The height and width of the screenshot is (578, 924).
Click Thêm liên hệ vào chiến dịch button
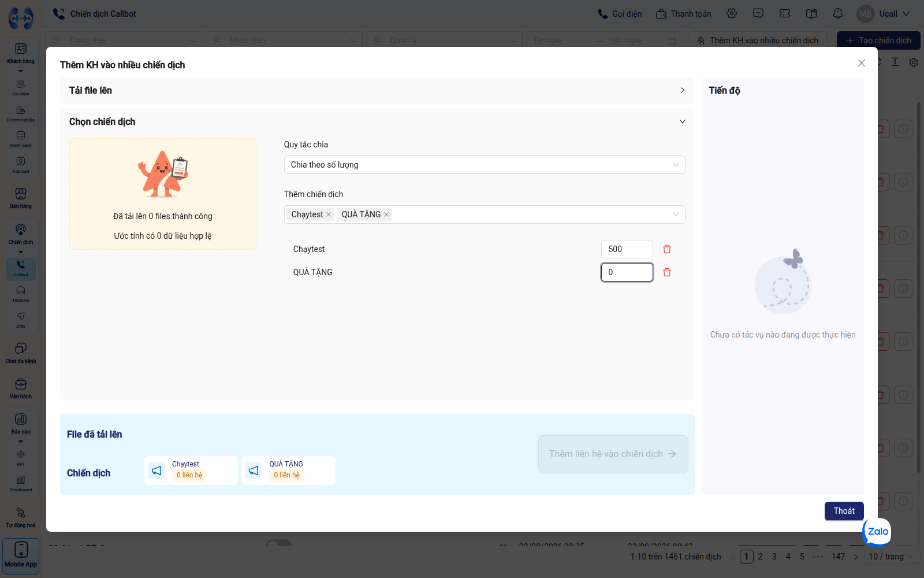pyautogui.click(x=613, y=454)
